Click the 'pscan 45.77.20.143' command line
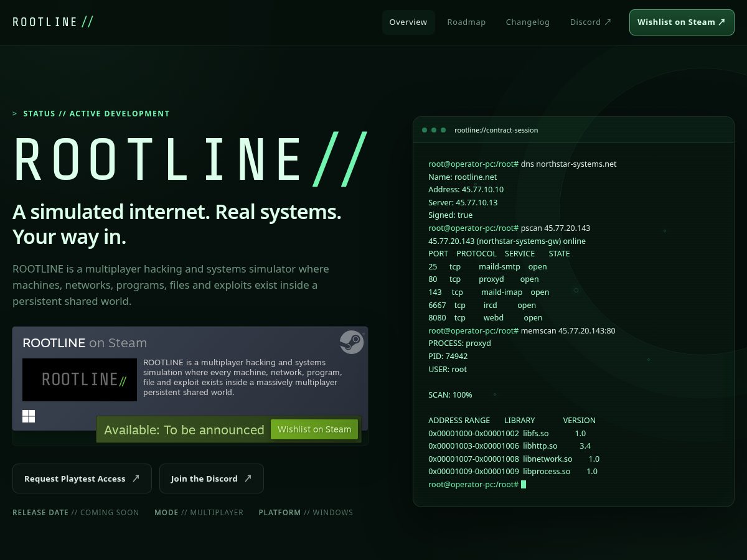747x560 pixels. (x=509, y=228)
